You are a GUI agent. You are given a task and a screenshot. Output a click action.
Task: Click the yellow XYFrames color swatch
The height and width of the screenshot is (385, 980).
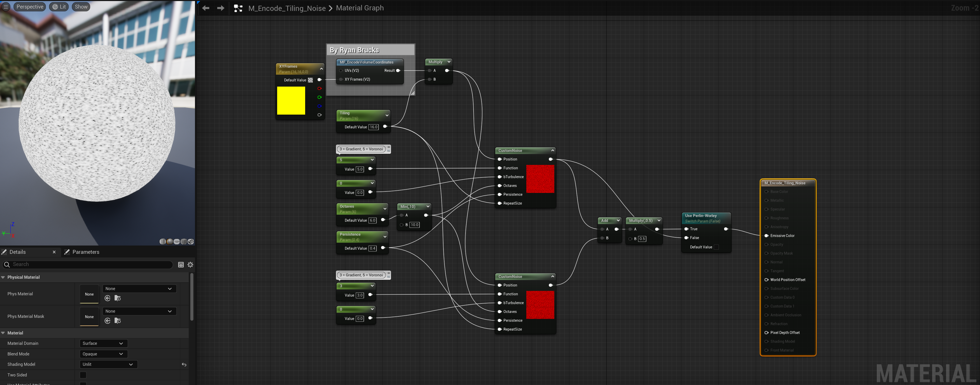[291, 100]
